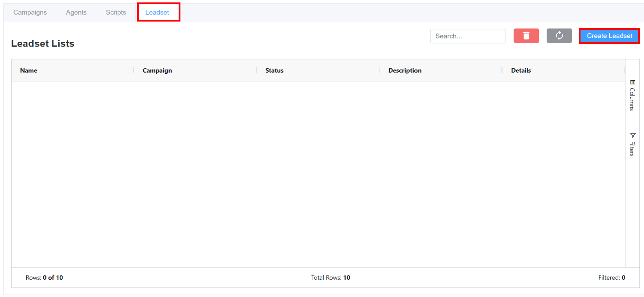Screen dimensions: 644x297
Task: Open the Agents tab
Action: click(x=76, y=13)
